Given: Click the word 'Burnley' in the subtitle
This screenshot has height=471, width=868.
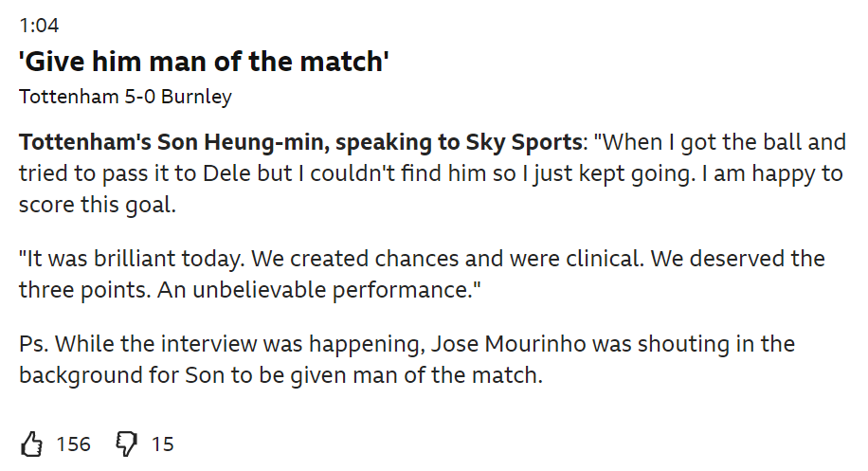Looking at the screenshot, I should 196,97.
